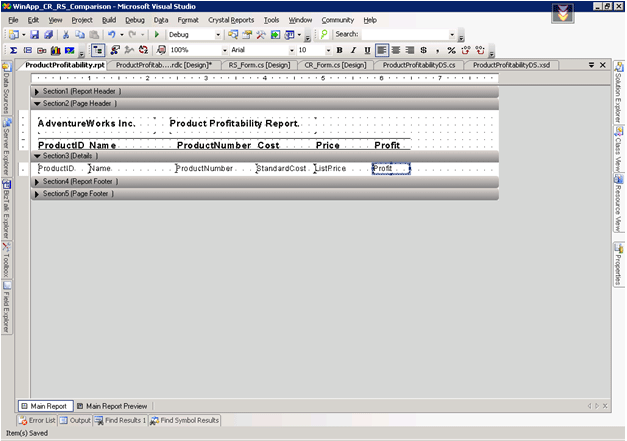Switch to RS_Form.cs [Design] tab
Screen dimensions: 627x441
[259, 65]
